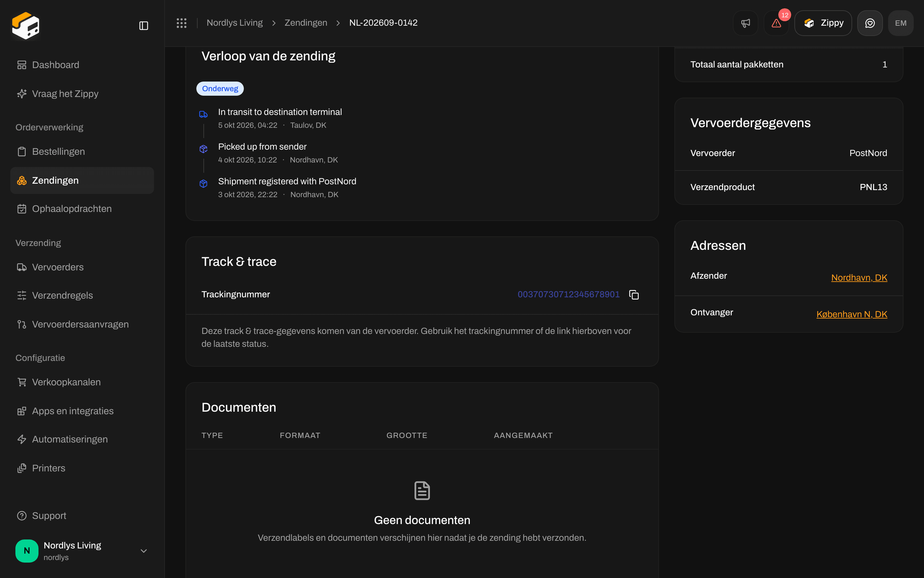Click the Vervoerdersaanvragen pull-request icon
This screenshot has width=924, height=578.
(22, 324)
